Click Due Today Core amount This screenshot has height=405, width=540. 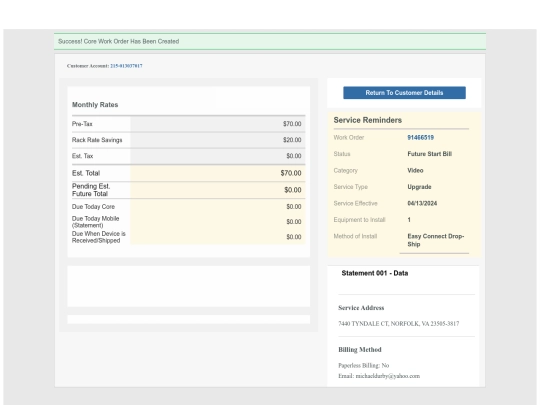click(x=294, y=207)
